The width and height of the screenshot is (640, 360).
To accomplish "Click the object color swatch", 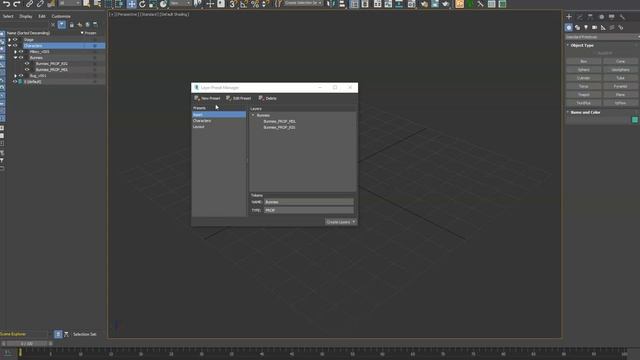I will click(x=635, y=120).
